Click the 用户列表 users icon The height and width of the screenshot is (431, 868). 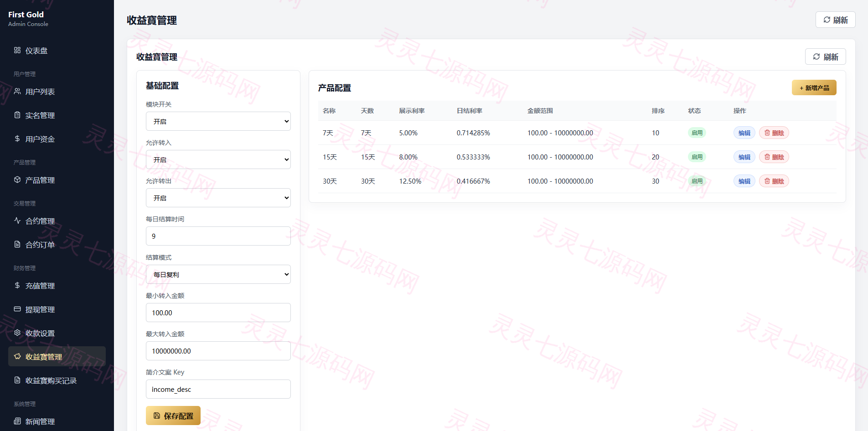17,91
